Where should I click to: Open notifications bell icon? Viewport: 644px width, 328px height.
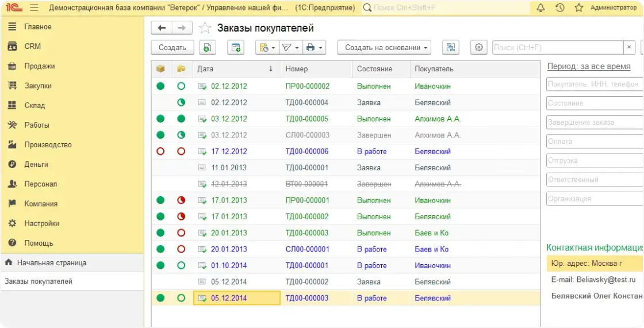point(540,8)
